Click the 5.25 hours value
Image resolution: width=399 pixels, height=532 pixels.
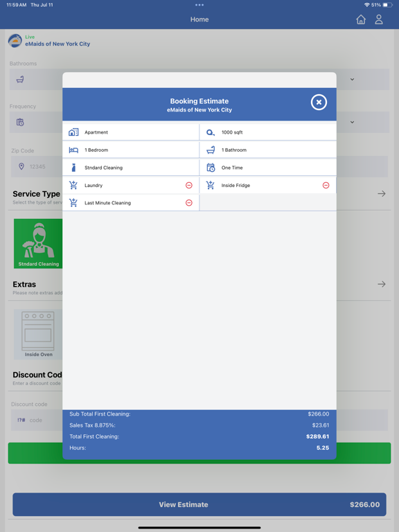pos(323,448)
